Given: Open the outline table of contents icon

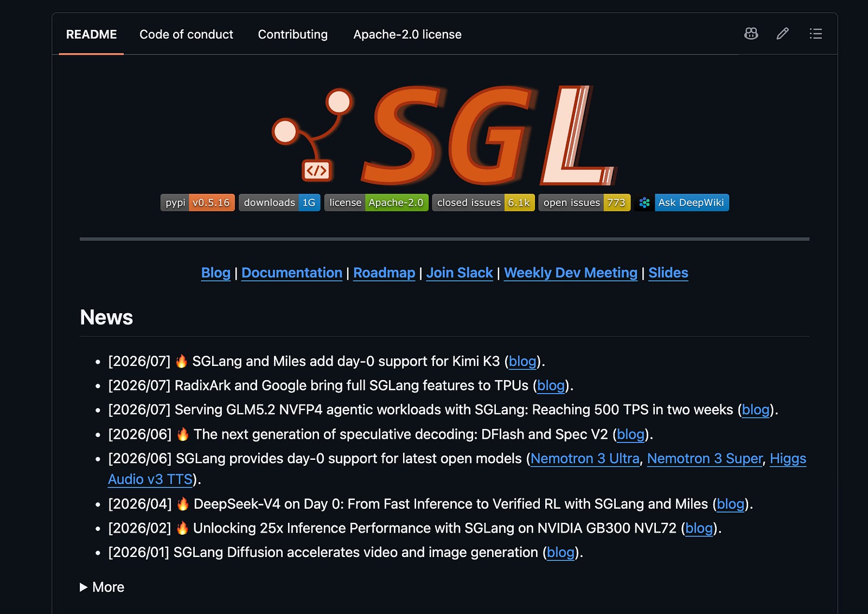Looking at the screenshot, I should click(x=815, y=34).
